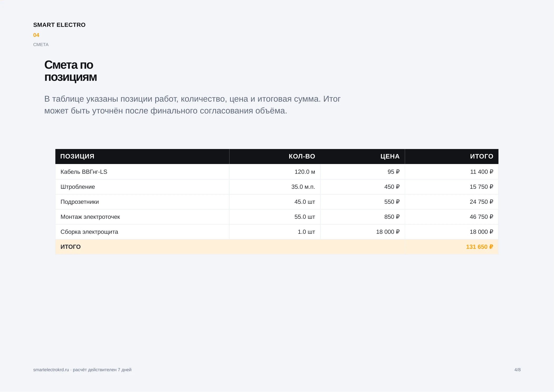This screenshot has width=554, height=392.
Task: Click the 46 750 ₽ total cell
Action: (x=481, y=217)
